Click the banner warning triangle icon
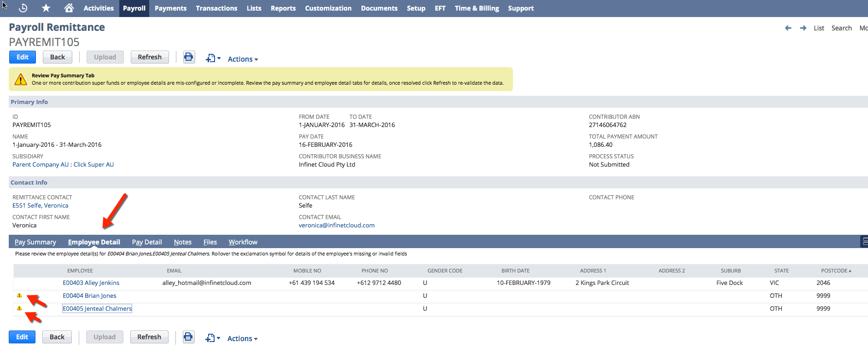 click(x=20, y=79)
